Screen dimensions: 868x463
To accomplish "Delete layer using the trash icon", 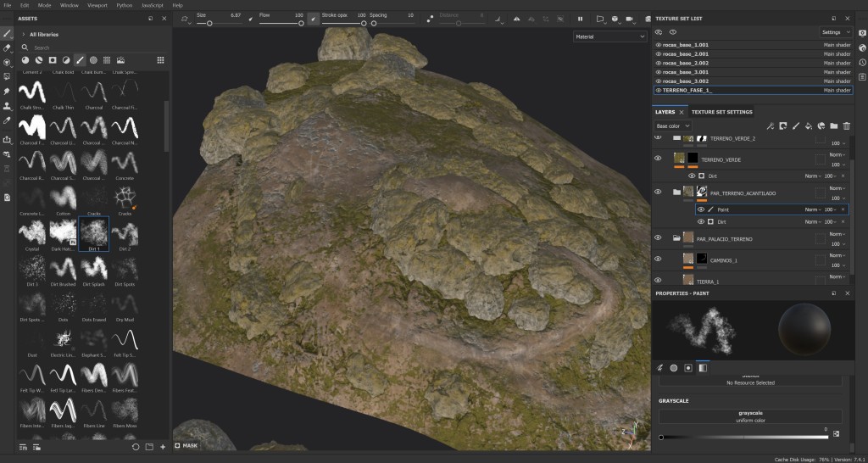I will tap(846, 126).
